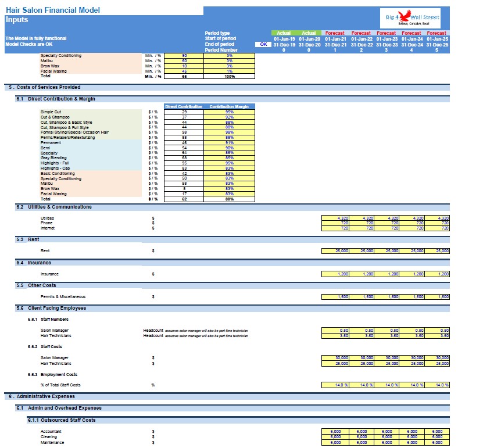Edit Brow Wax minutes value 10

coord(184,66)
